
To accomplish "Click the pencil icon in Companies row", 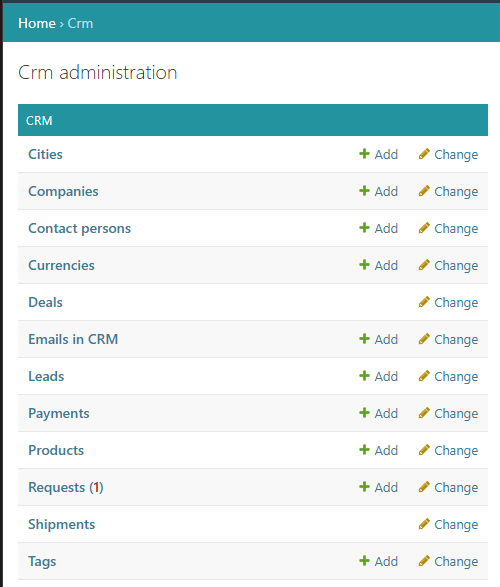I will click(x=424, y=191).
